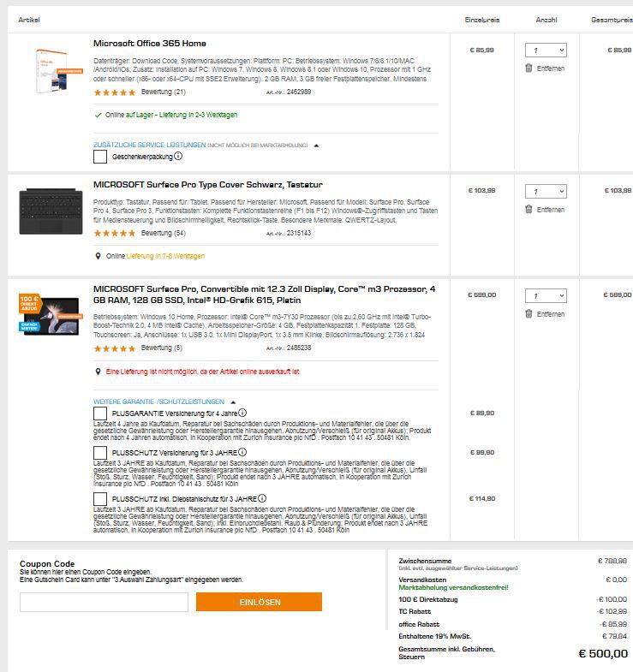Click Surface Pro Type Cover keyboard thumbnail
Image resolution: width=633 pixels, height=672 pixels.
coord(51,211)
